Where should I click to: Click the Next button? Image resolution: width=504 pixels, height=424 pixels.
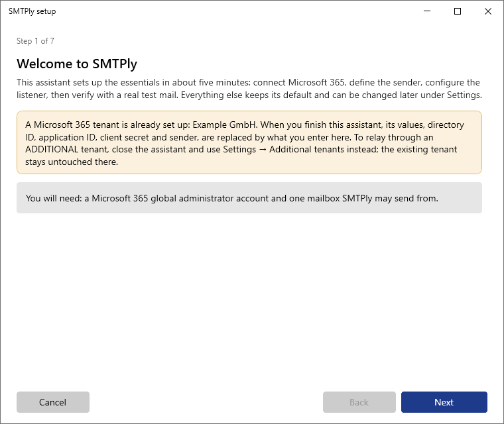tap(444, 402)
